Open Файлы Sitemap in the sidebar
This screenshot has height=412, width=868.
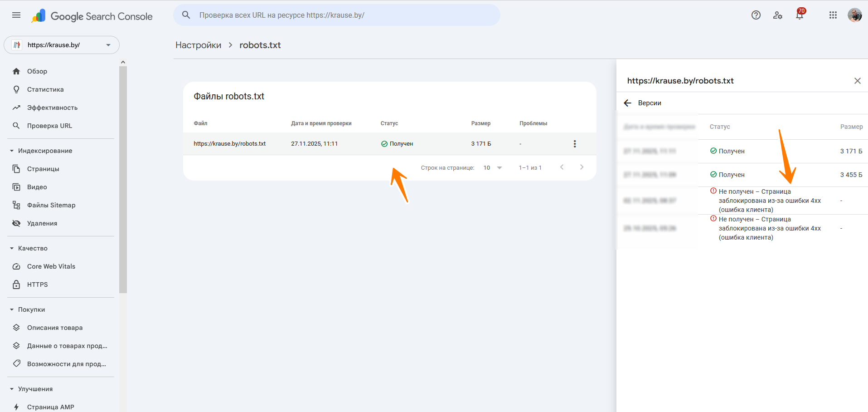(x=51, y=205)
